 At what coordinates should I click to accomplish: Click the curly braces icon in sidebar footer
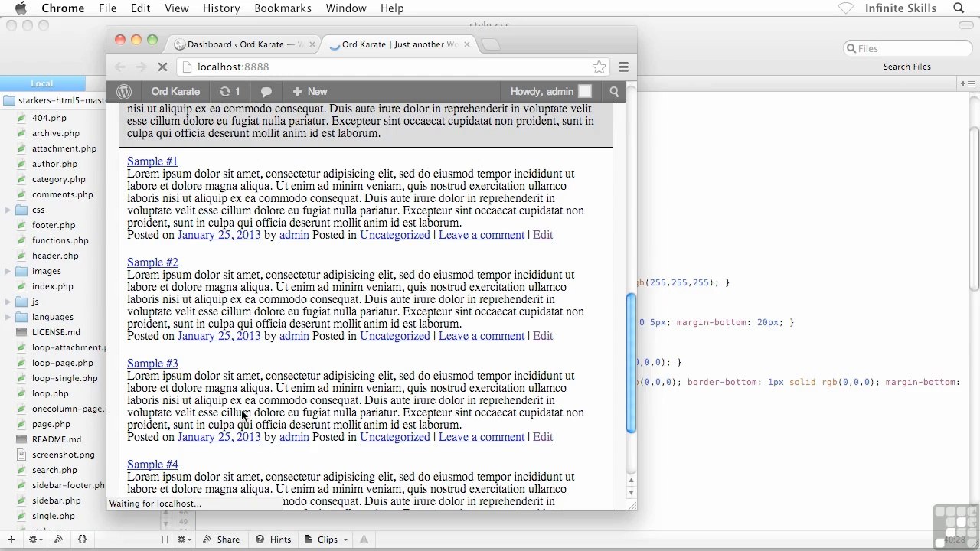point(82,540)
